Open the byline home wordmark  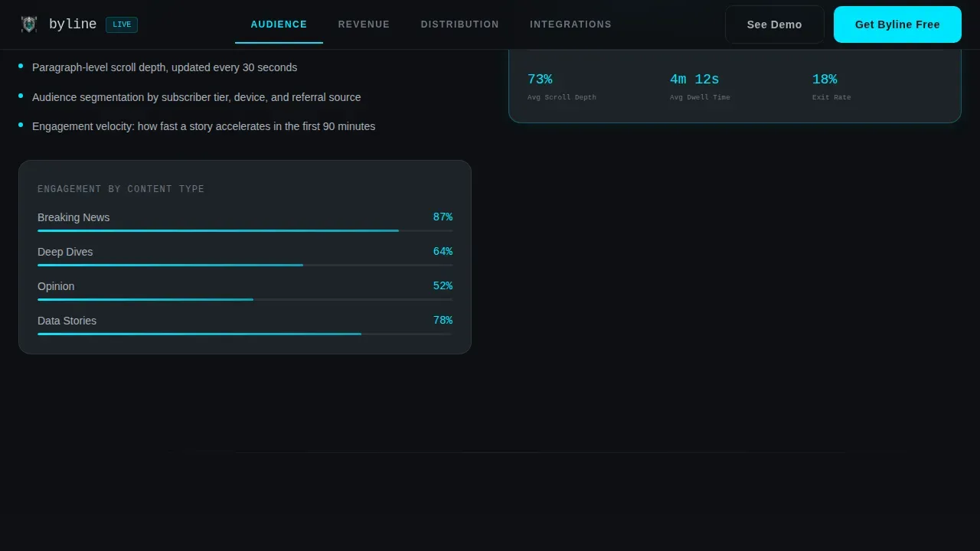73,24
